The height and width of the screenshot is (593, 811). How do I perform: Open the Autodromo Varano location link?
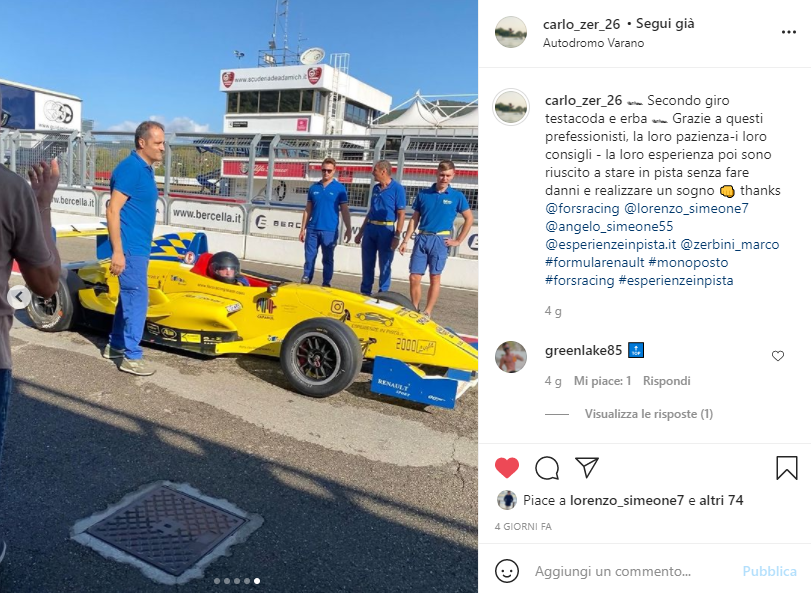593,43
